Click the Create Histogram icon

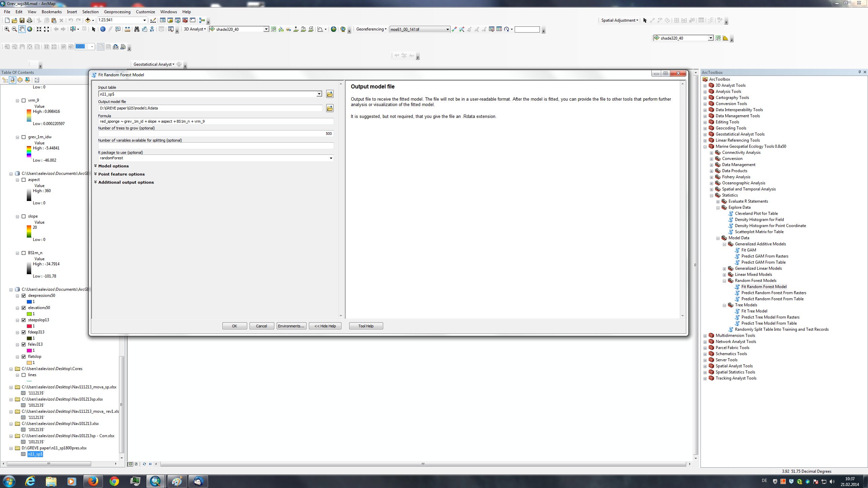[725, 38]
